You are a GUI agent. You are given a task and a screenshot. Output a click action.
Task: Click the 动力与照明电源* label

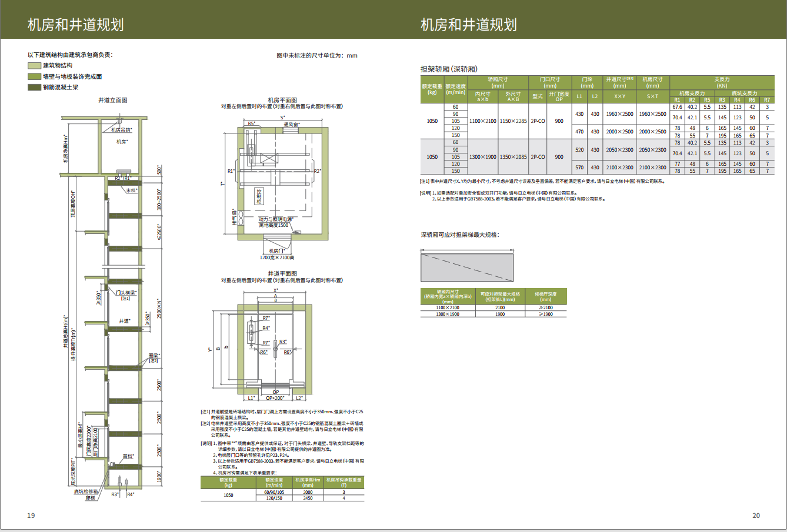click(276, 219)
